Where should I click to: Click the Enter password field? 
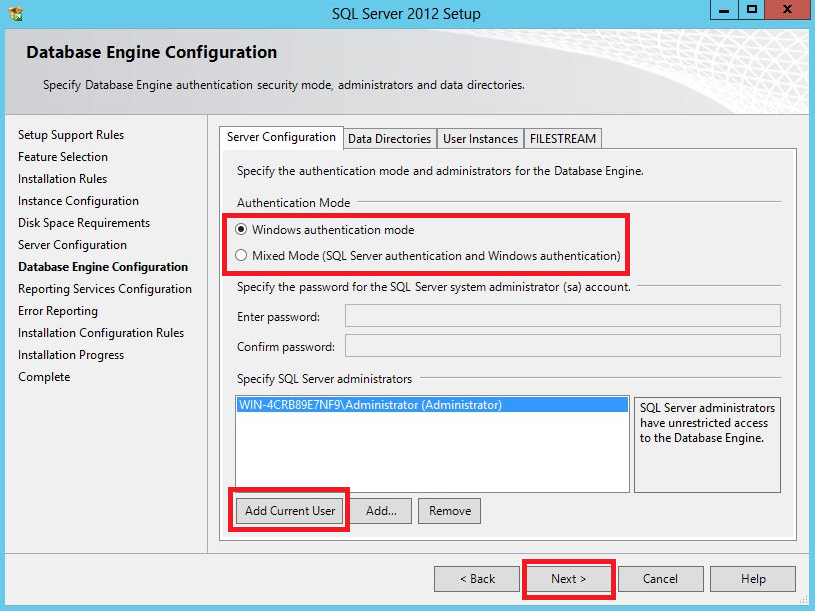(562, 317)
